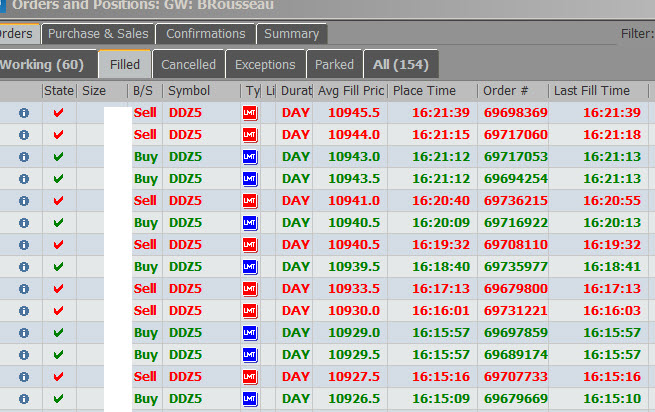Click LMT type icon for order 69717060
Image resolution: width=655 pixels, height=412 pixels.
250,135
